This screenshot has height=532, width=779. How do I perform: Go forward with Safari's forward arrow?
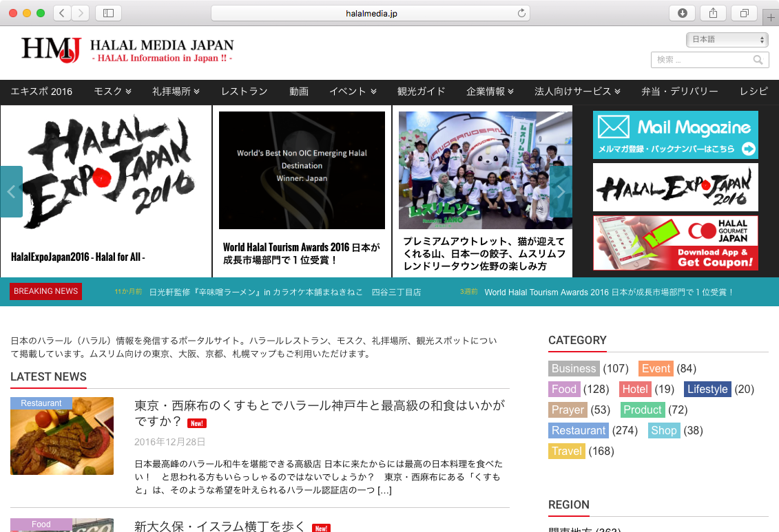(81, 13)
